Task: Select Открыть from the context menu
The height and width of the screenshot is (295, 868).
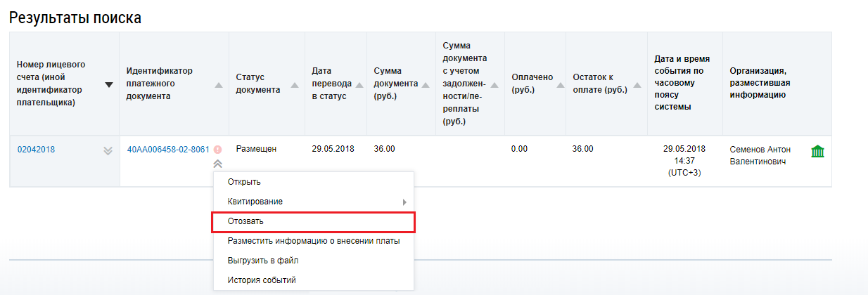Action: pyautogui.click(x=244, y=182)
